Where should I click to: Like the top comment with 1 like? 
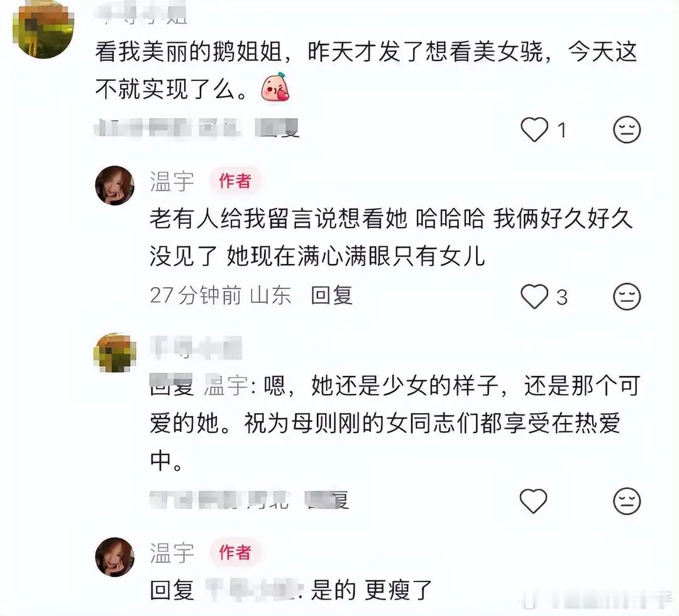534,129
